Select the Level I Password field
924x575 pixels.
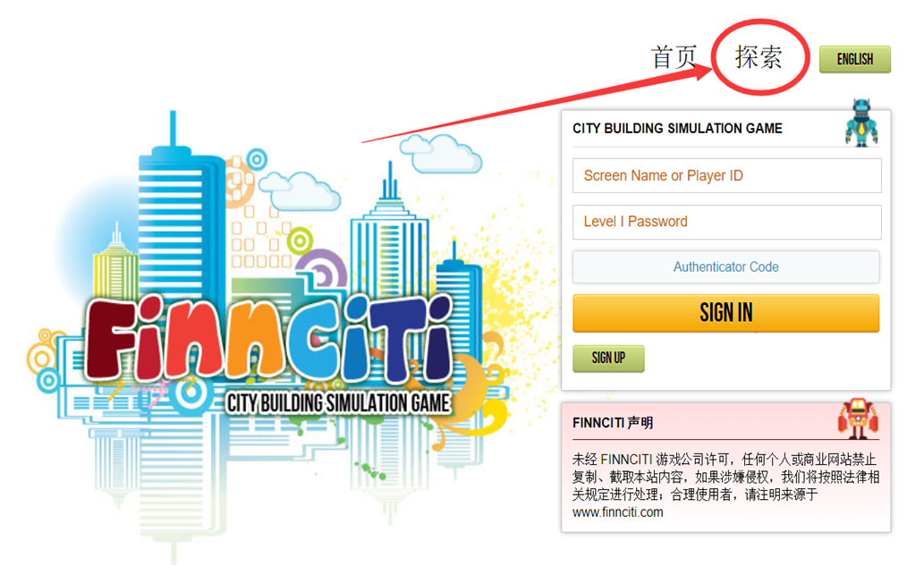(726, 222)
